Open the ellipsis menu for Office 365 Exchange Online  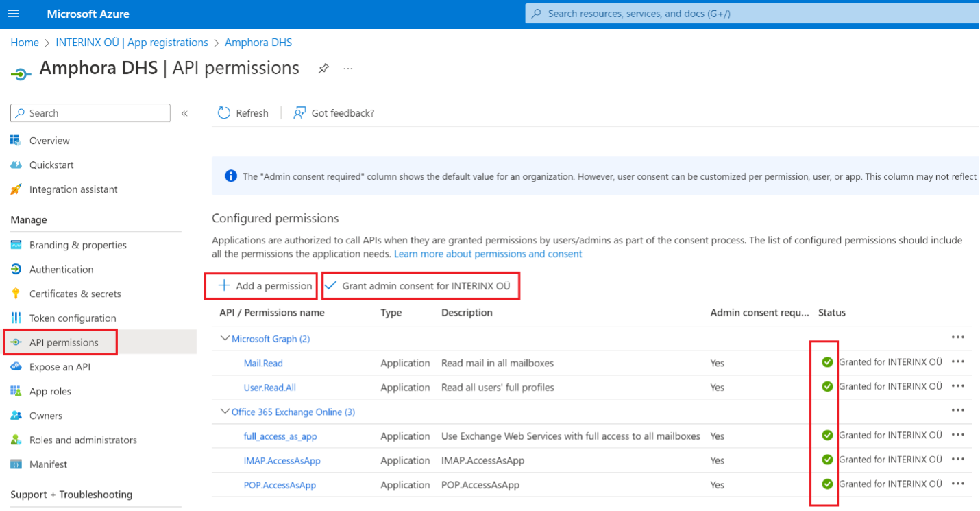(958, 411)
